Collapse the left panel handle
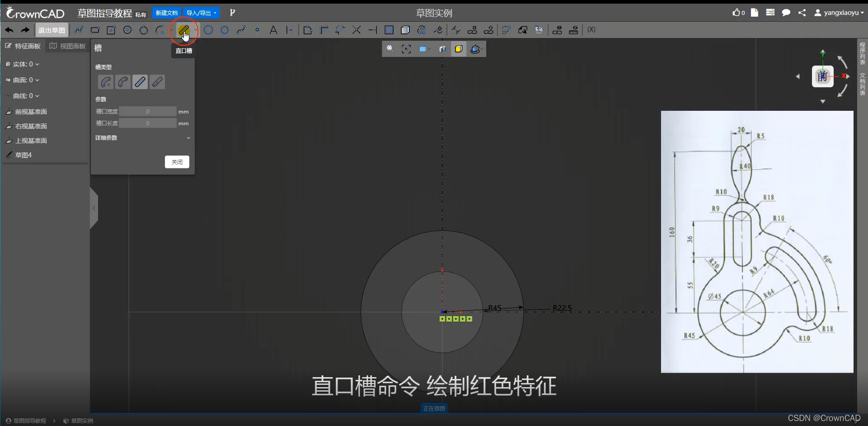The width and height of the screenshot is (868, 426). tap(94, 208)
